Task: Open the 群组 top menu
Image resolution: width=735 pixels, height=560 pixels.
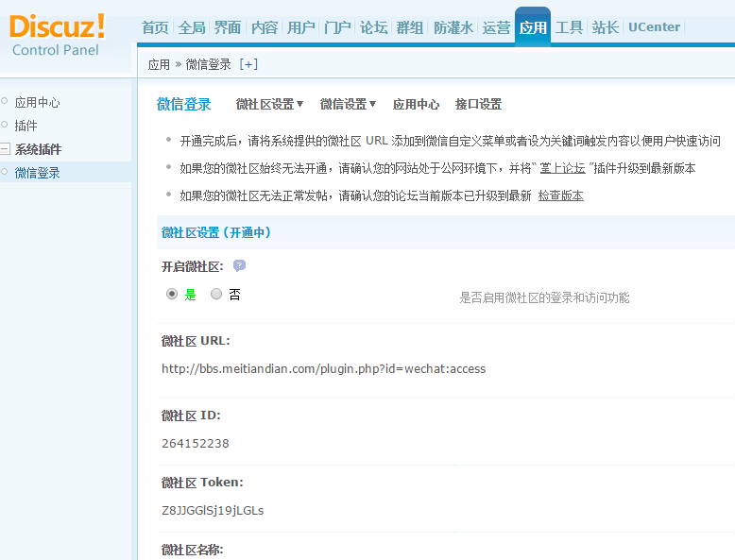Action: point(410,27)
